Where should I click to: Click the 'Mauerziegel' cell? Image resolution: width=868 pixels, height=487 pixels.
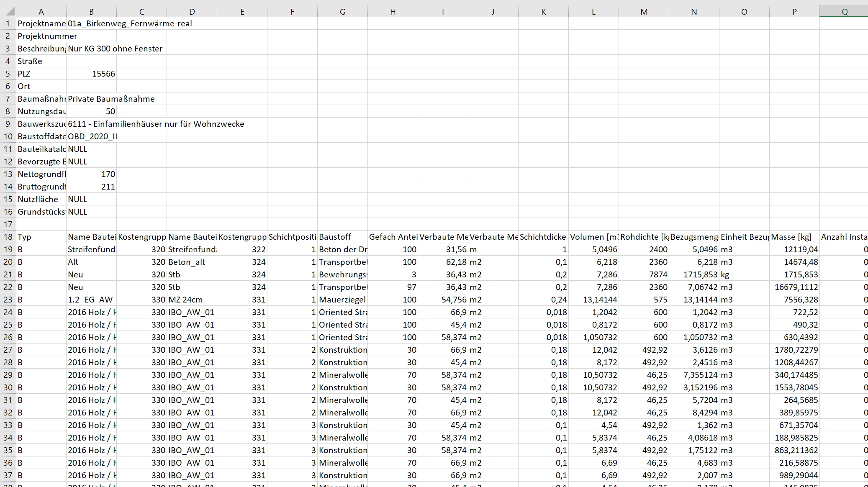pyautogui.click(x=342, y=300)
